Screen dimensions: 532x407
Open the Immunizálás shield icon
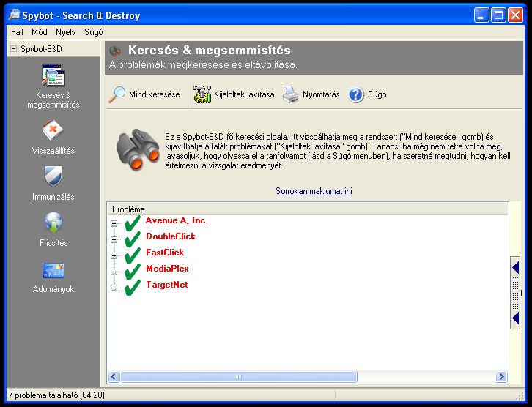click(53, 176)
